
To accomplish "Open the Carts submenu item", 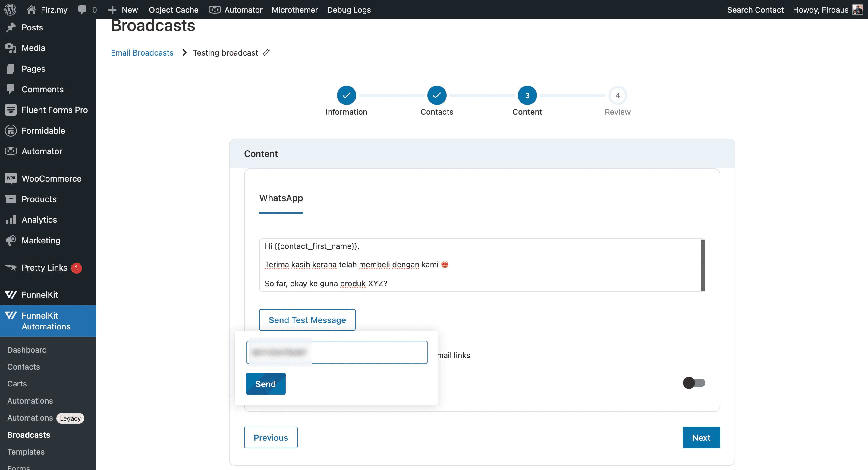I will 17,384.
